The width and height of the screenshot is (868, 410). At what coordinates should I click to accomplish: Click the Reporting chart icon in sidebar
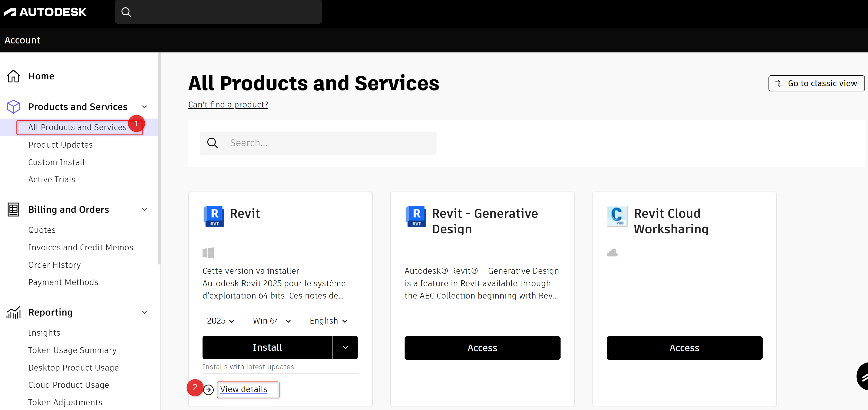point(13,312)
